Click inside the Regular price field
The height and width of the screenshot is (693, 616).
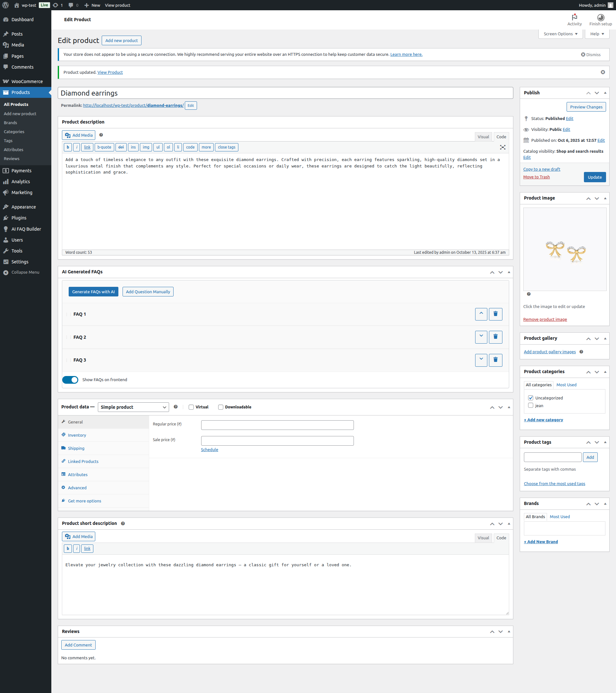point(277,425)
